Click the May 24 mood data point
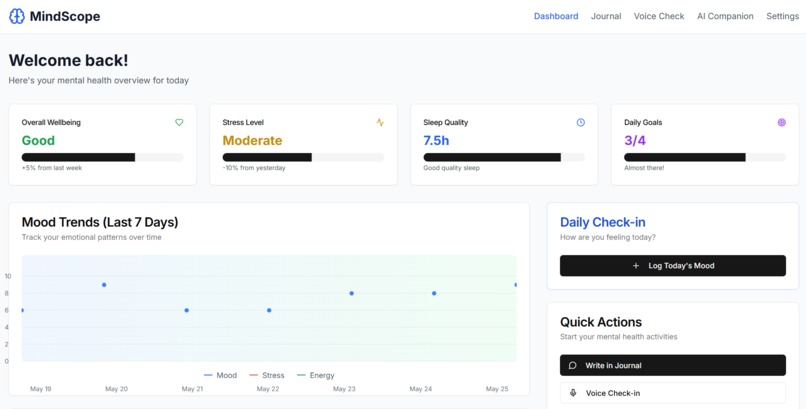806x409 pixels. click(434, 293)
